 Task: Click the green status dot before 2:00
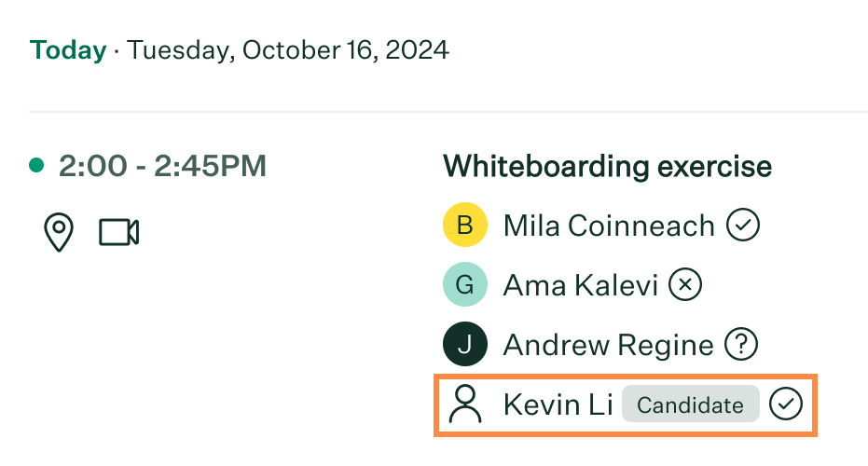coord(36,165)
